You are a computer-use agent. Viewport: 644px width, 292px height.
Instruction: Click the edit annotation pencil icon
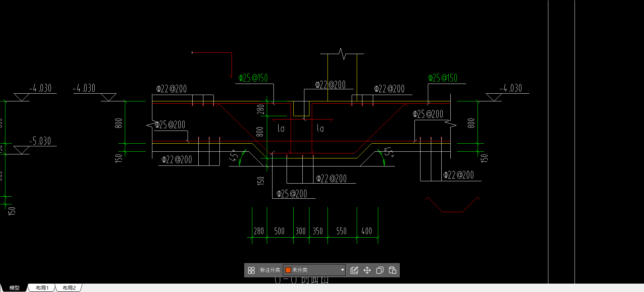pyautogui.click(x=354, y=270)
